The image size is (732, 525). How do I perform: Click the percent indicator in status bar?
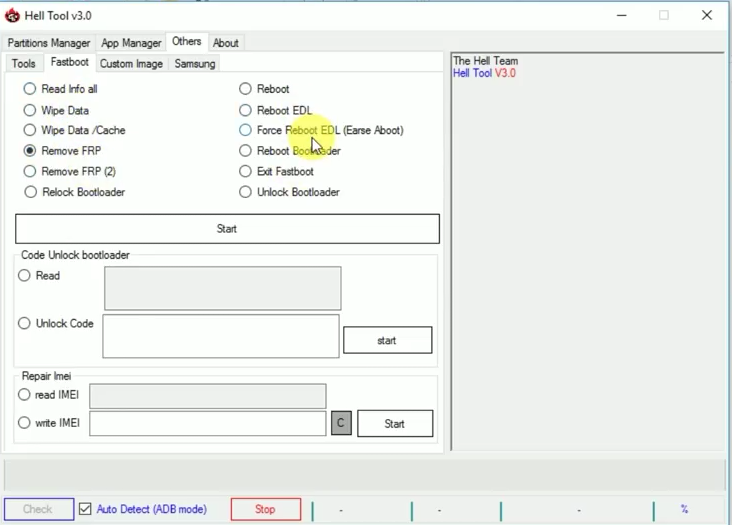pos(684,509)
